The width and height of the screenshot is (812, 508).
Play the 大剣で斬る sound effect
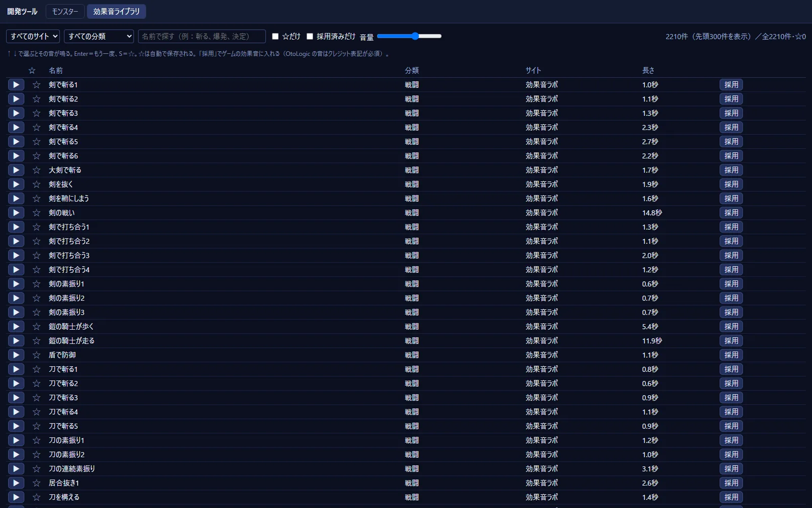pos(16,170)
